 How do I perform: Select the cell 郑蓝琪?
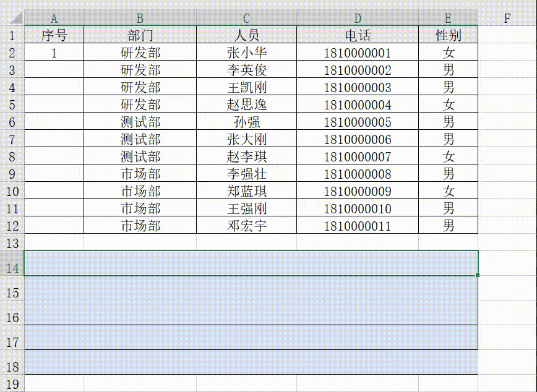[246, 190]
